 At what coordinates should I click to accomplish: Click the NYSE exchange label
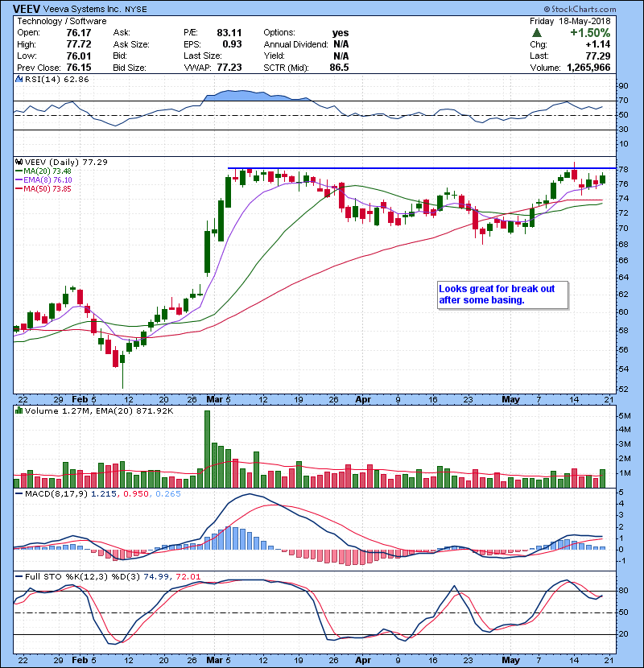tap(135, 10)
